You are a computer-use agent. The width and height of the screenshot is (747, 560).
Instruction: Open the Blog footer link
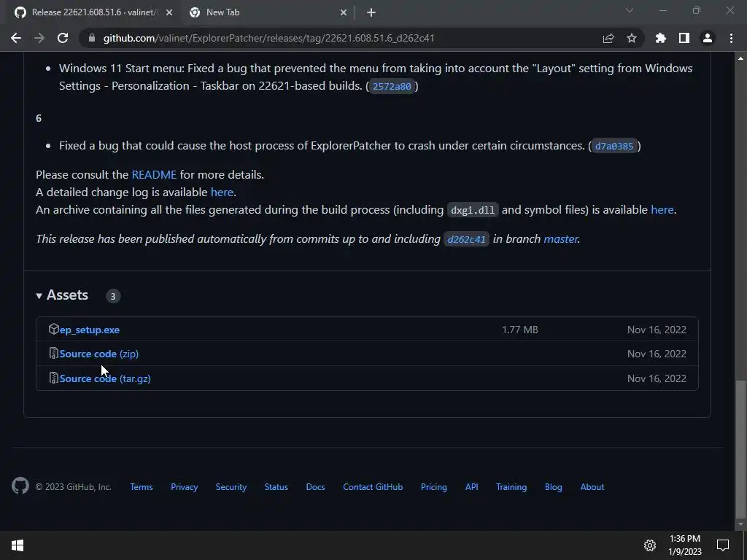[x=554, y=486]
